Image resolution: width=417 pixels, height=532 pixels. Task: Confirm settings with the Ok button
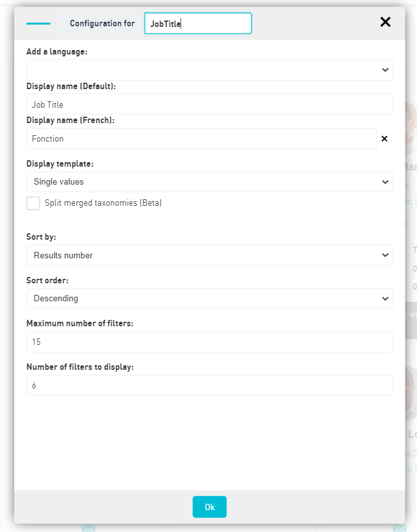210,507
